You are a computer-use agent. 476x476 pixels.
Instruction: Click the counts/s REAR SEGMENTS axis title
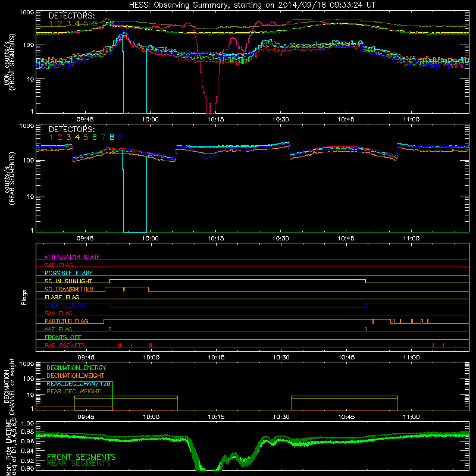[x=10, y=178]
